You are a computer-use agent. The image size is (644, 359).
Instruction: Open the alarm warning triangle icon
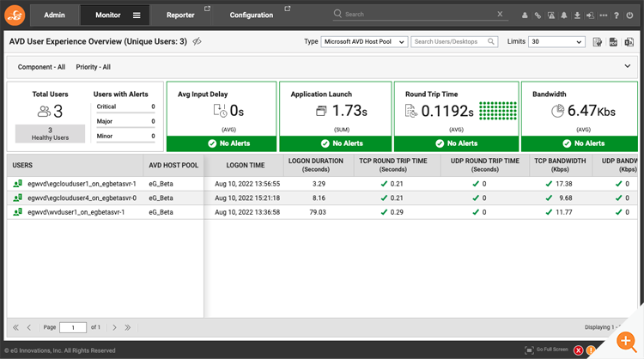coord(551,15)
